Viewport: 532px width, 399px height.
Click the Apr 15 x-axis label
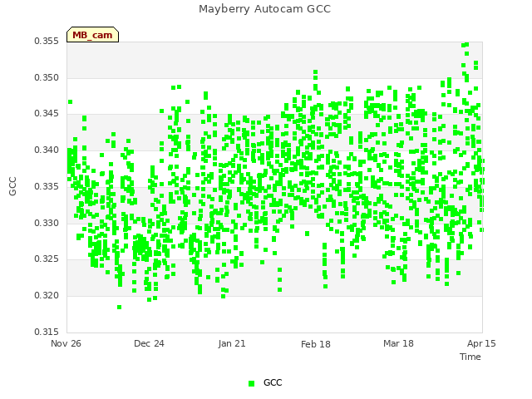481,343
